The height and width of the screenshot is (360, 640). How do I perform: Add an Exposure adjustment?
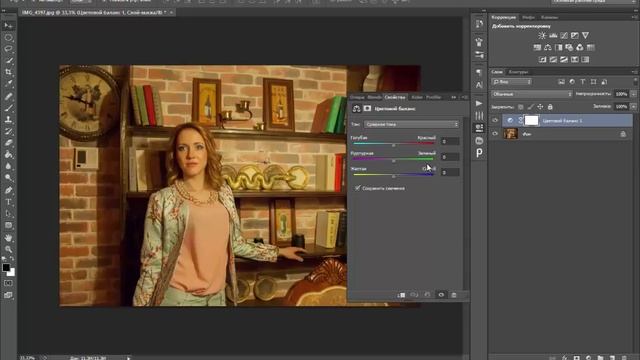pyautogui.click(x=575, y=36)
